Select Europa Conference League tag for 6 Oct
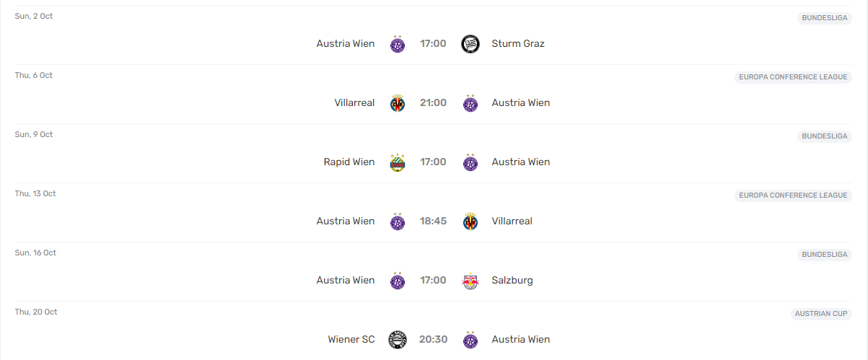868x360 pixels. (793, 77)
